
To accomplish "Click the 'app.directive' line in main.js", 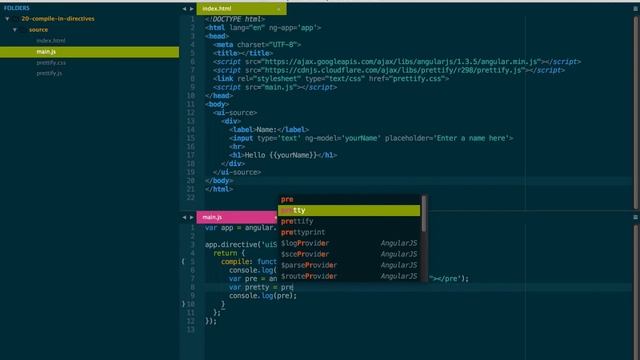I will [241, 245].
